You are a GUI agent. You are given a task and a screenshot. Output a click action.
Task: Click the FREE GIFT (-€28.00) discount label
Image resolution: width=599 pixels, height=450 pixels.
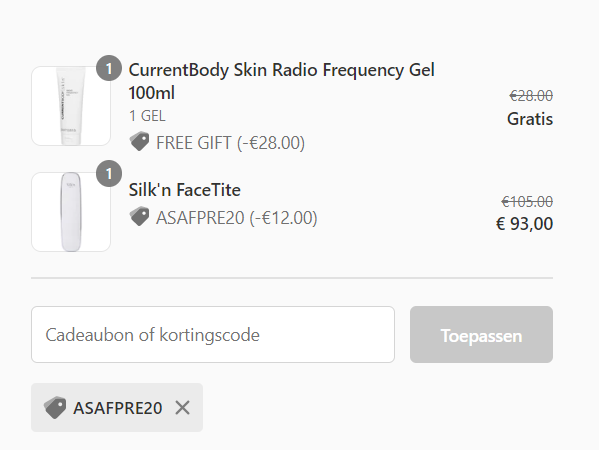[230, 143]
